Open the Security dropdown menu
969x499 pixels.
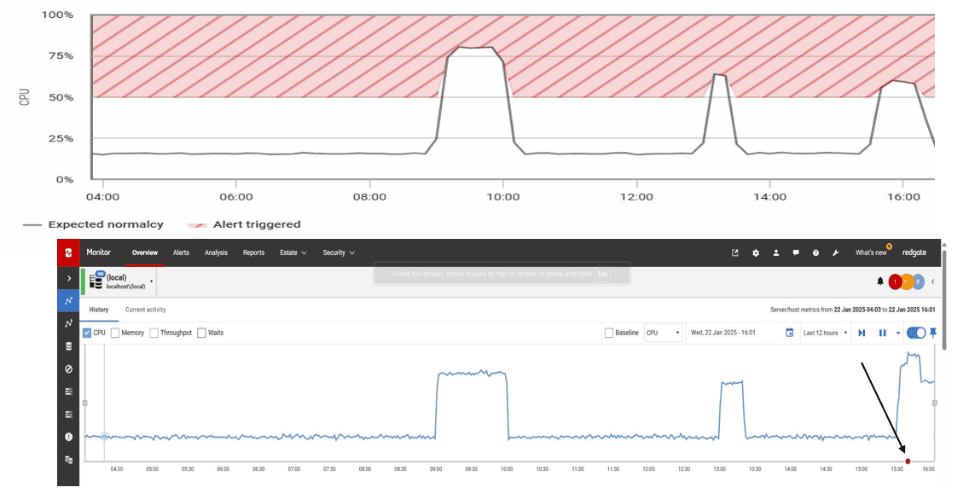click(x=339, y=253)
